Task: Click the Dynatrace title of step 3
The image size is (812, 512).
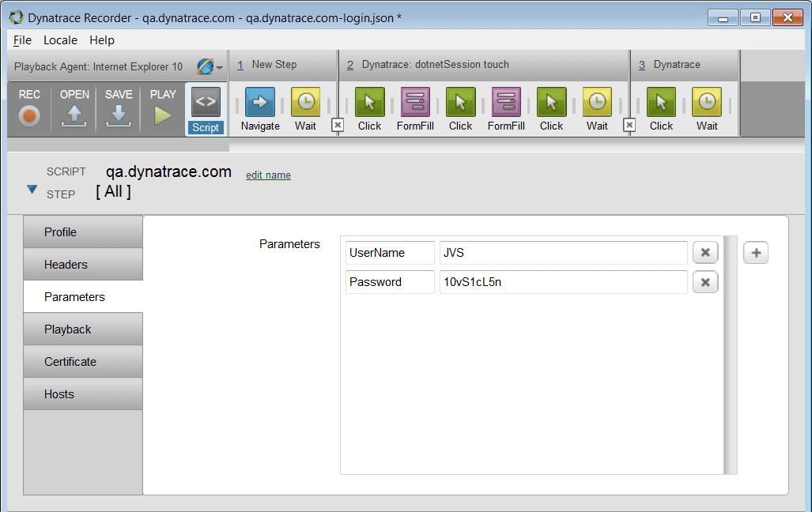Action: click(x=677, y=65)
